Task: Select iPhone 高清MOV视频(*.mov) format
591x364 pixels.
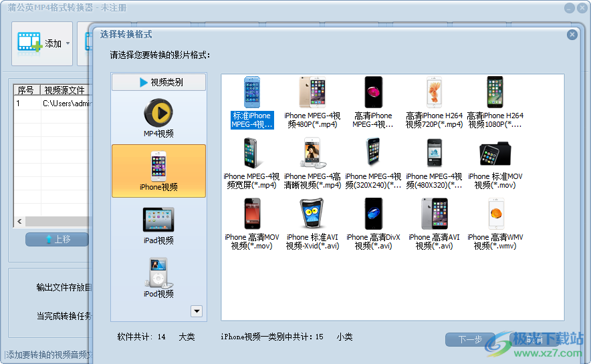Action: click(x=251, y=224)
